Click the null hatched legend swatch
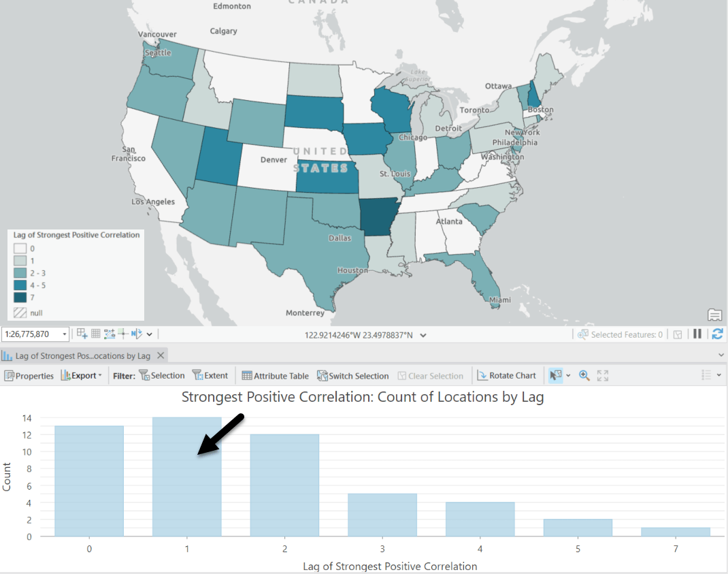 20,313
